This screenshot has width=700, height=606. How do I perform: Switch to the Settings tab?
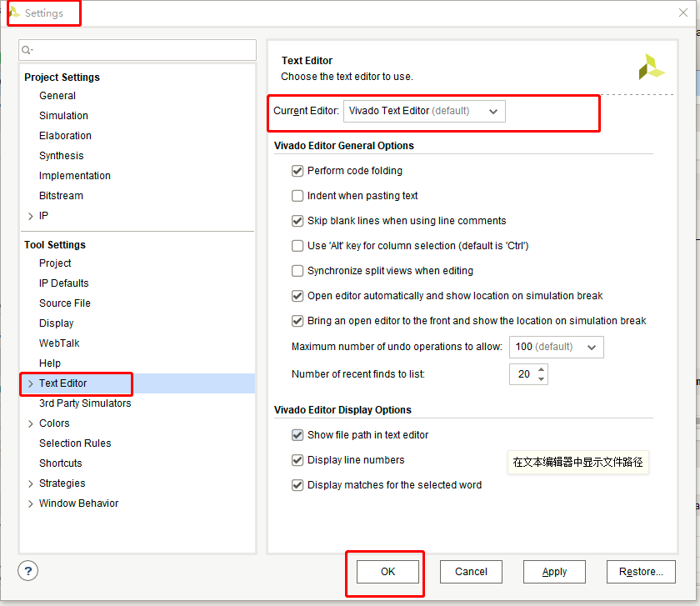click(43, 13)
